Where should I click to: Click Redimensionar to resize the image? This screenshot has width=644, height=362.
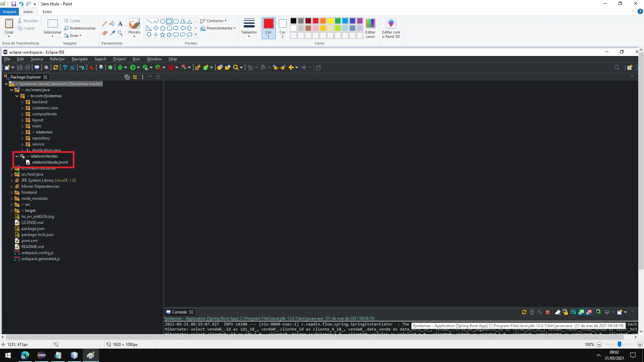click(80, 28)
